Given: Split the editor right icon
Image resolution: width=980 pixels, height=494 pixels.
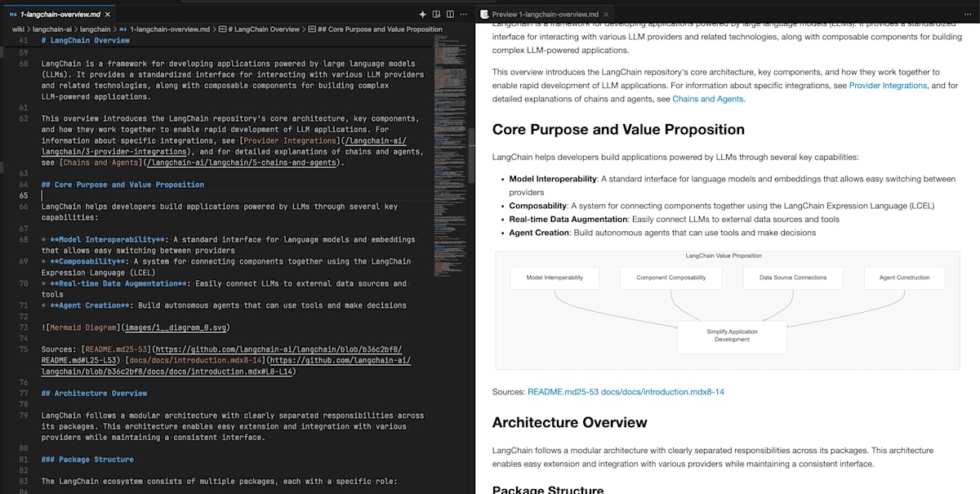Looking at the screenshot, I should [449, 14].
